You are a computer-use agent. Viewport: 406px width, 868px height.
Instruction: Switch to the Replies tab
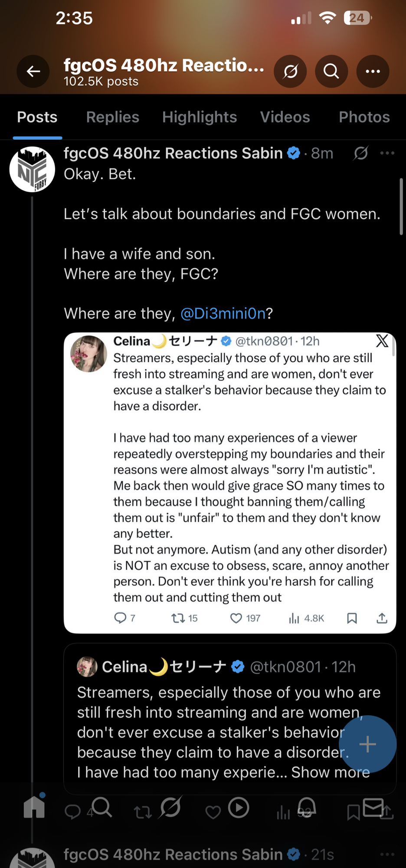point(112,117)
